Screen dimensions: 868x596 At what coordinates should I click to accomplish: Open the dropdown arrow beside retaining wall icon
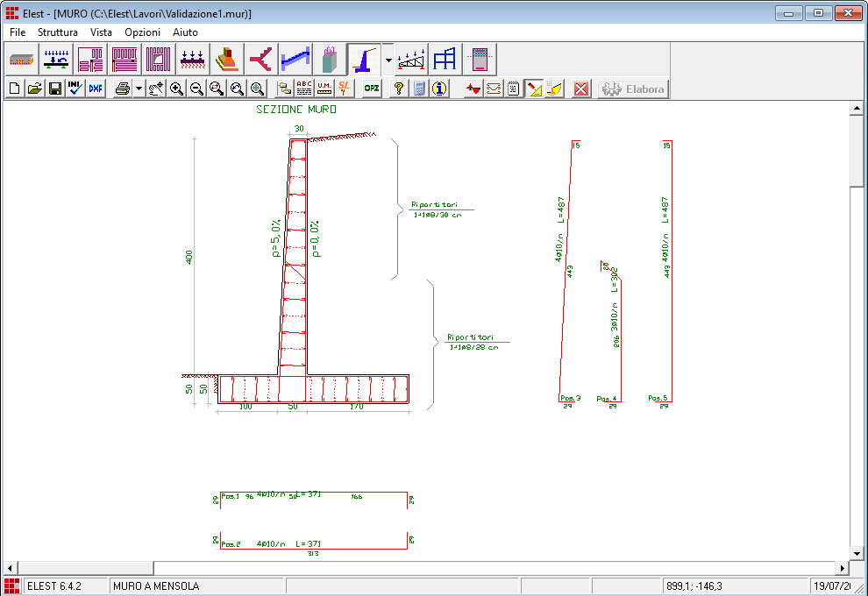(x=388, y=59)
